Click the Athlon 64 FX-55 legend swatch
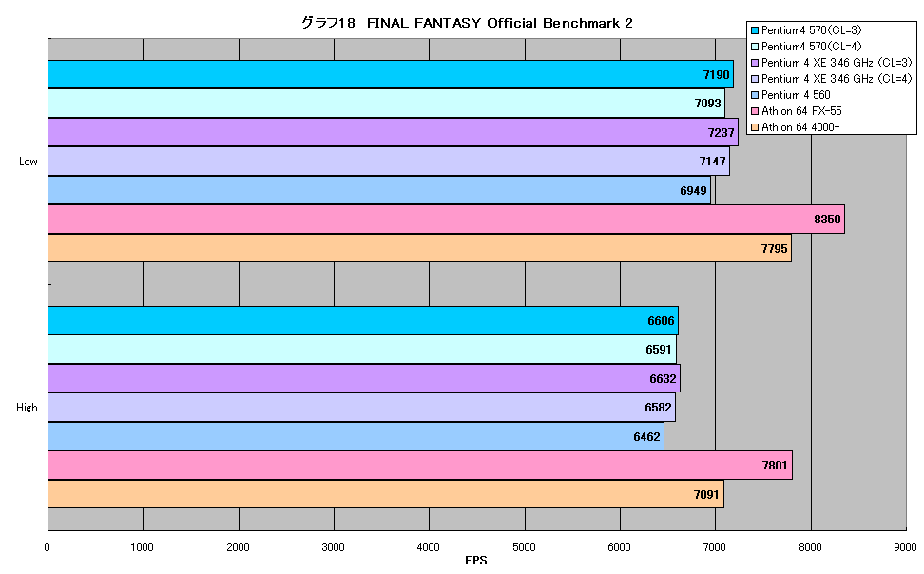The height and width of the screenshot is (574, 924). [754, 111]
